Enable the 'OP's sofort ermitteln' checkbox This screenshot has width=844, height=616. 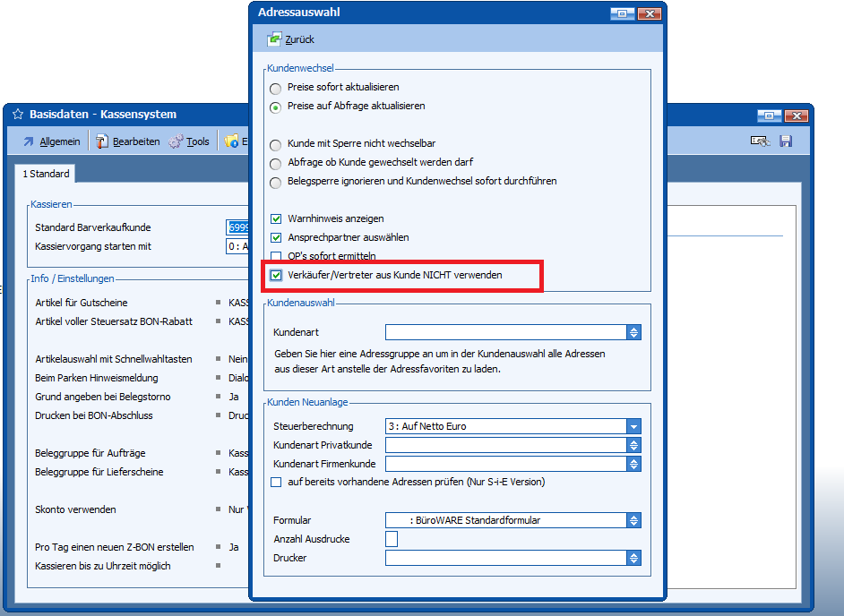(276, 257)
